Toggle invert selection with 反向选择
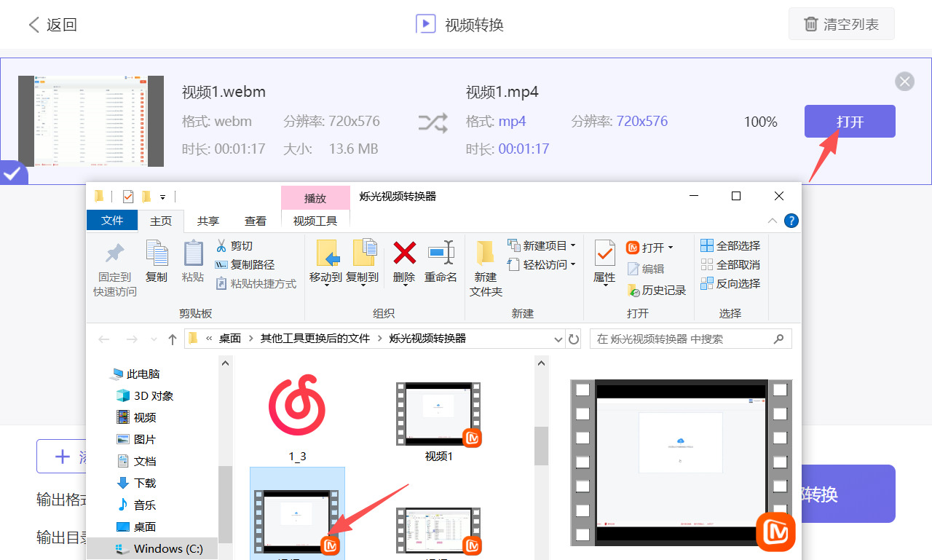 click(730, 283)
